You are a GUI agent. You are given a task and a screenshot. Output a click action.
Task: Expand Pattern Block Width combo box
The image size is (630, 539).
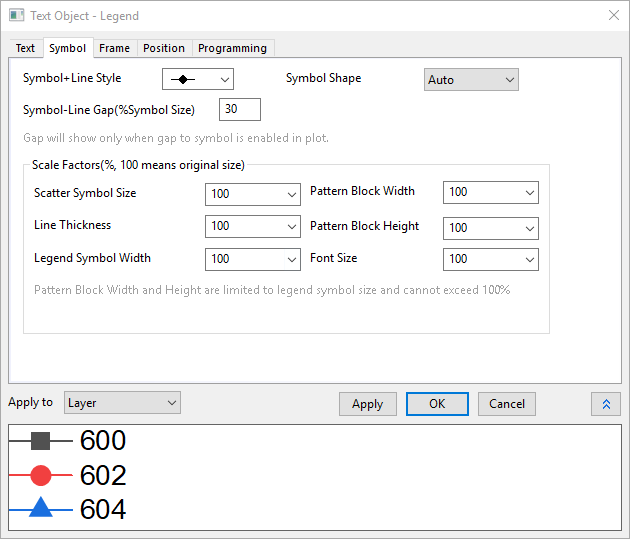[x=491, y=192]
